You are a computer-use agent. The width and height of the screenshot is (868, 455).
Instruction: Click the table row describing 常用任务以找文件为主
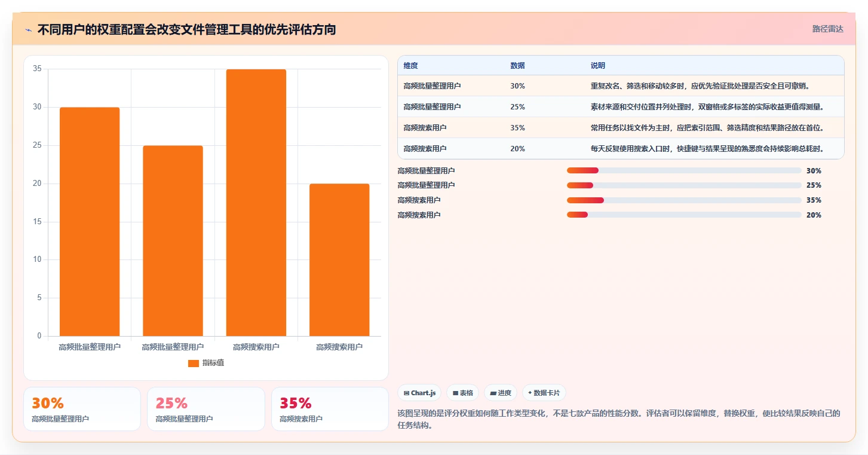pyautogui.click(x=621, y=128)
